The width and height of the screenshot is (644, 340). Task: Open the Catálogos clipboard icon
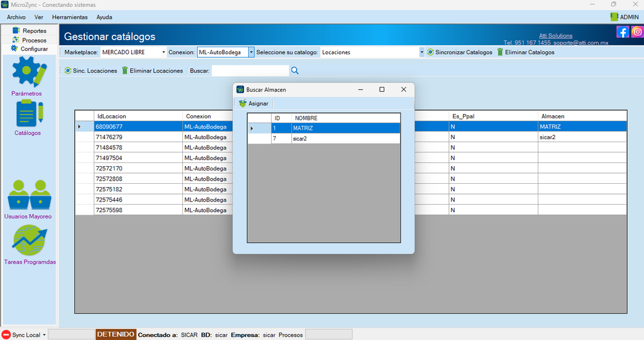coord(29,113)
